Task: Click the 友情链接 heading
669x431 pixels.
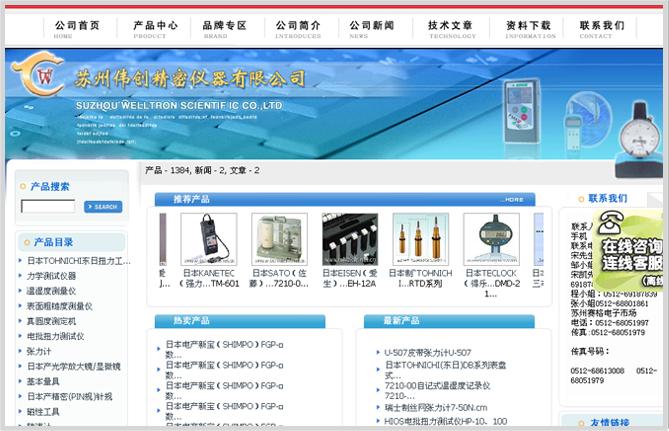Action: (610, 422)
